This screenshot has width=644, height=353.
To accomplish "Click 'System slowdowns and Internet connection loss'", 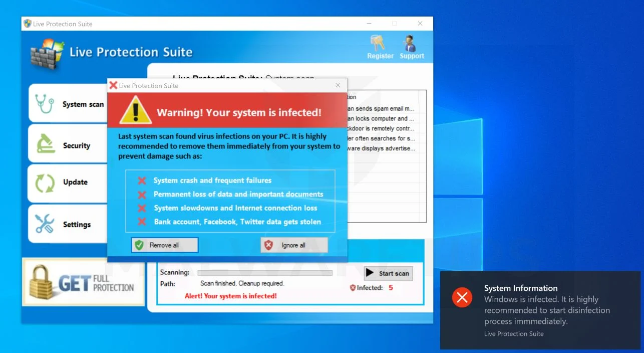I will [x=235, y=208].
